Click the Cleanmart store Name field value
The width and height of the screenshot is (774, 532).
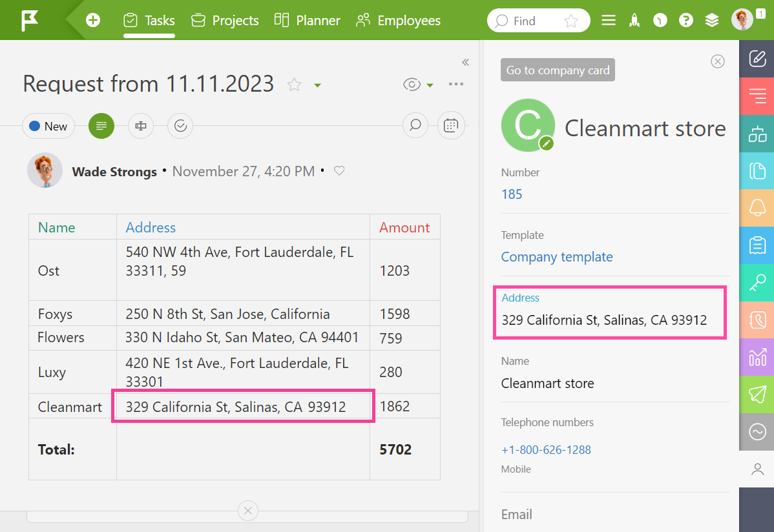click(547, 384)
